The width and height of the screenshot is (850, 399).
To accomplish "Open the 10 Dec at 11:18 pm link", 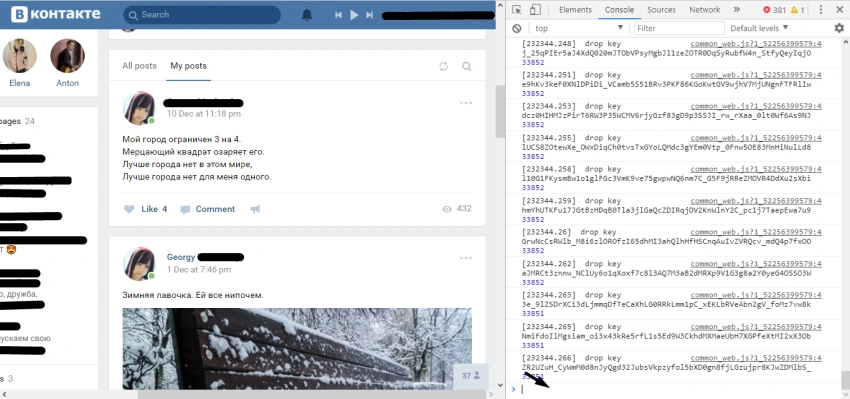I will (x=204, y=114).
